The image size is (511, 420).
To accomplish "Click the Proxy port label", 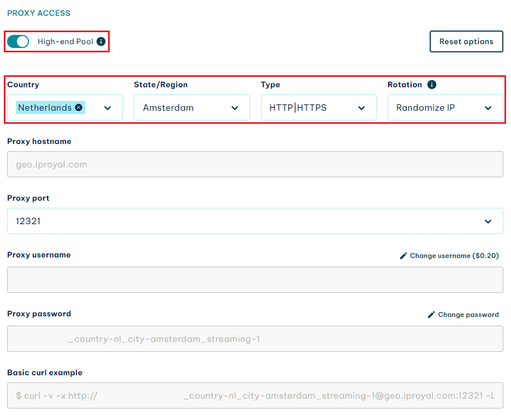I will coord(28,198).
